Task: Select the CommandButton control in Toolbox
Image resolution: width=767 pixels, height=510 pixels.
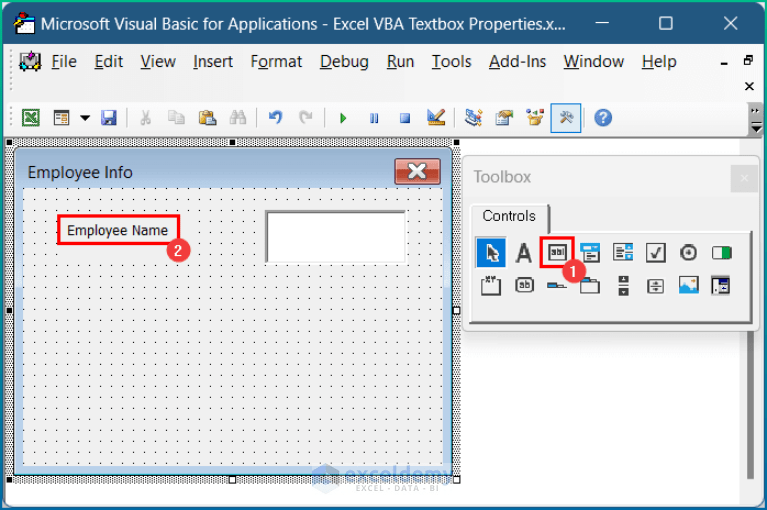Action: coord(524,285)
